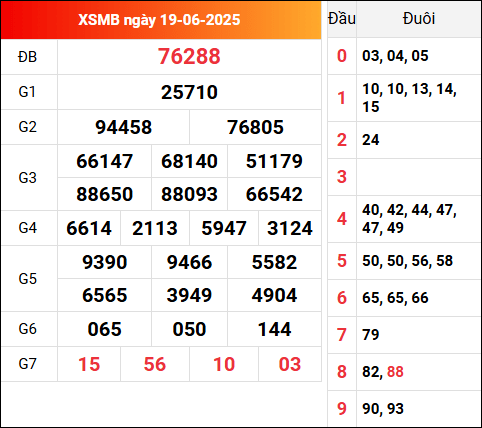The height and width of the screenshot is (428, 482).
Task: Select G2 number 76805
Action: (x=255, y=127)
